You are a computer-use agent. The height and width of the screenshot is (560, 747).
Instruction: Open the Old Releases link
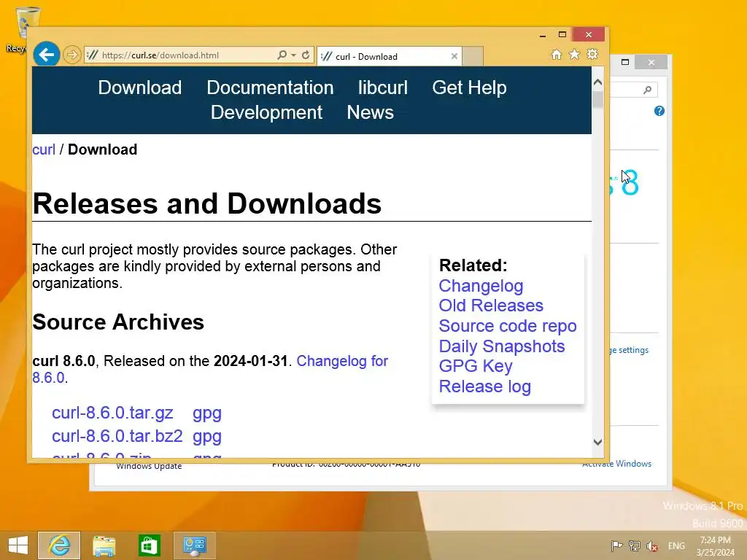pos(491,306)
